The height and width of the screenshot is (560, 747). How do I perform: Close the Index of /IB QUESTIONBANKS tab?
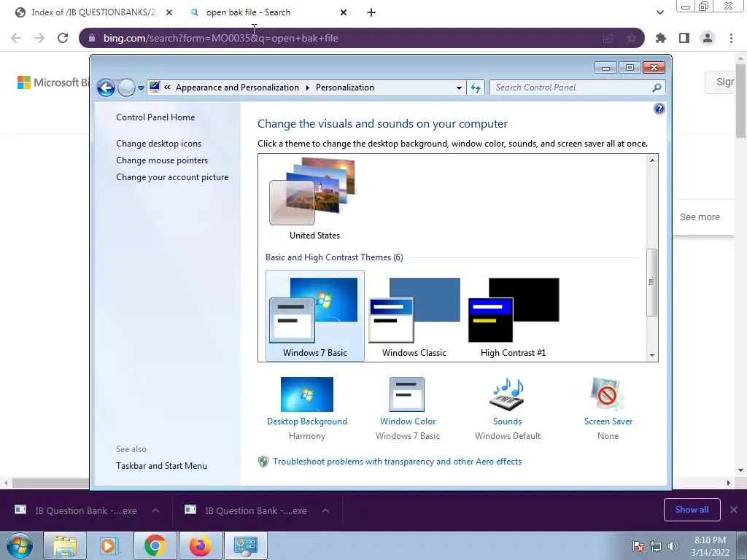(169, 12)
